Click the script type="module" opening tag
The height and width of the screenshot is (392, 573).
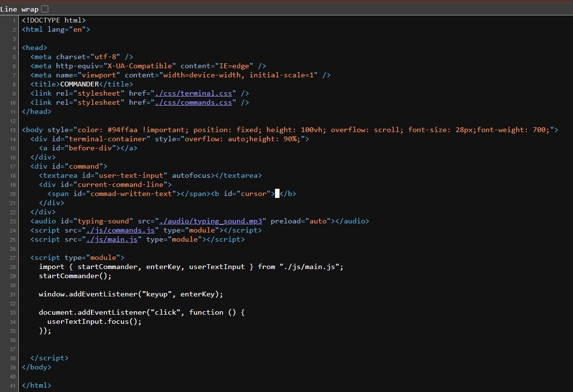pyautogui.click(x=77, y=257)
